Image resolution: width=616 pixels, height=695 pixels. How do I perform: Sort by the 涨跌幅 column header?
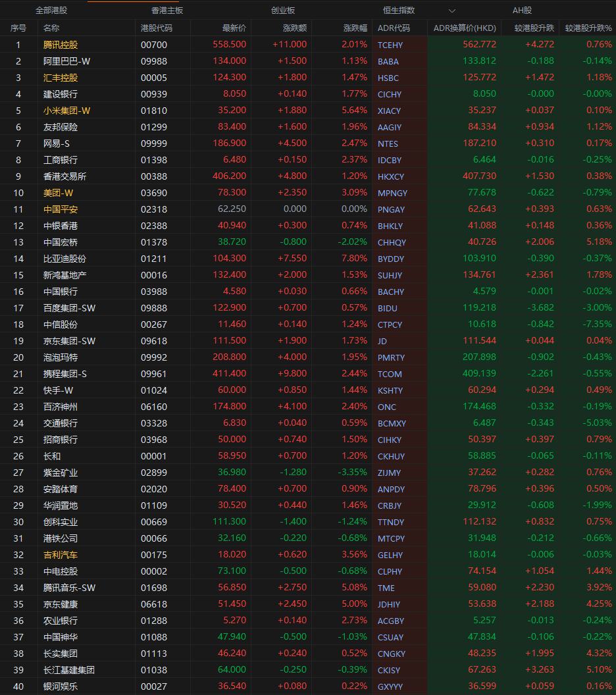pyautogui.click(x=355, y=28)
